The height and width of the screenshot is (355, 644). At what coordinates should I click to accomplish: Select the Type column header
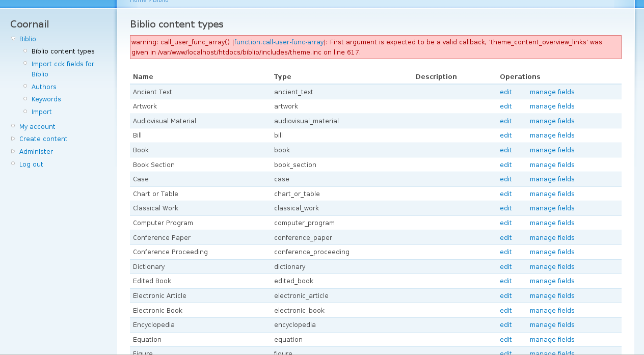pos(282,77)
